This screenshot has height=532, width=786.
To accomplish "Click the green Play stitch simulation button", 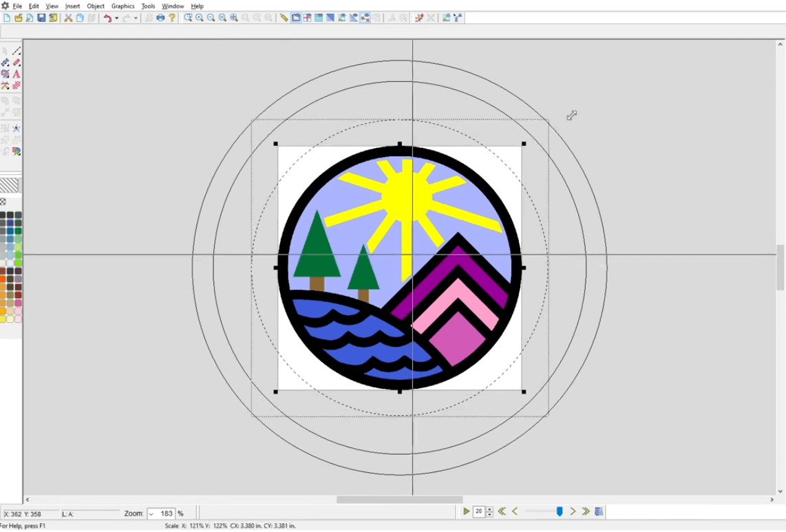I will point(467,511).
